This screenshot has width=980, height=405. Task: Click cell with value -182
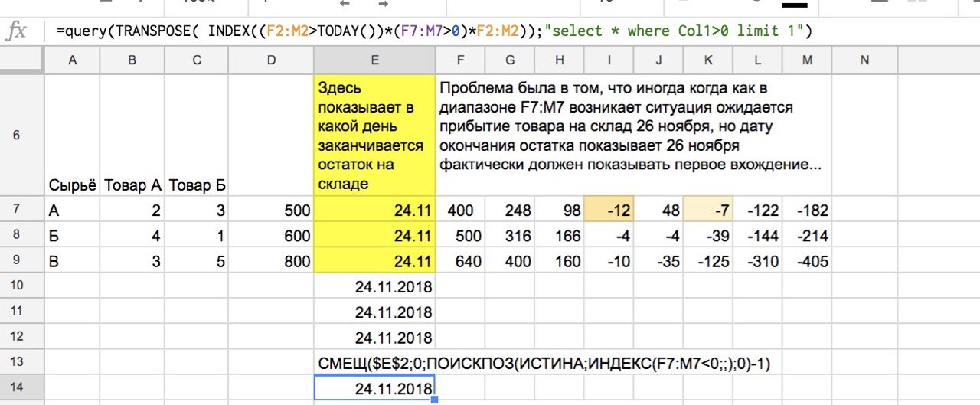click(x=807, y=210)
